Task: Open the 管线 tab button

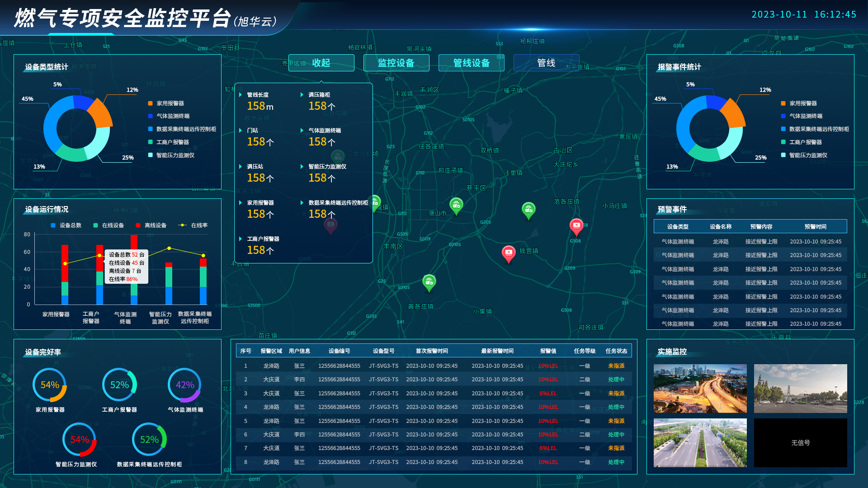Action: pos(546,63)
